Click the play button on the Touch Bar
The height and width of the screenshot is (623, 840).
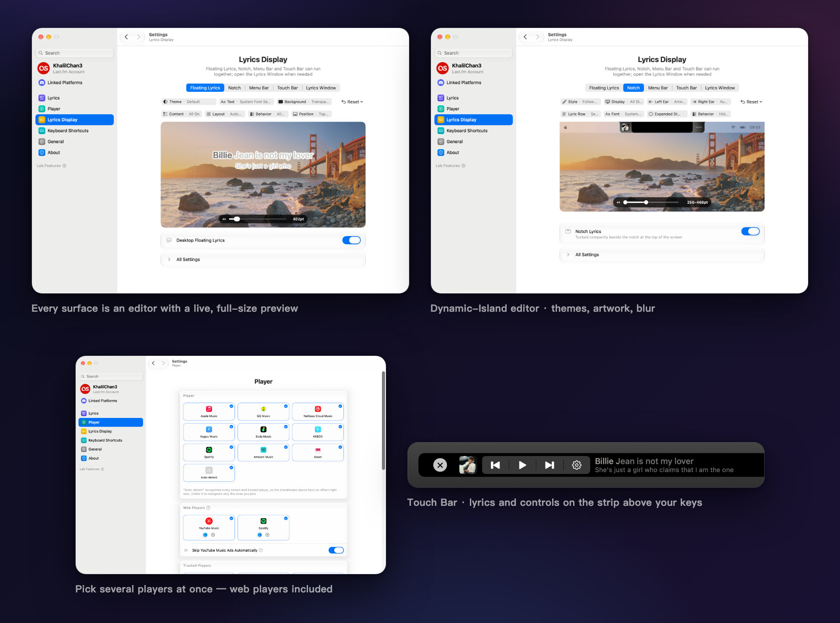coord(522,465)
